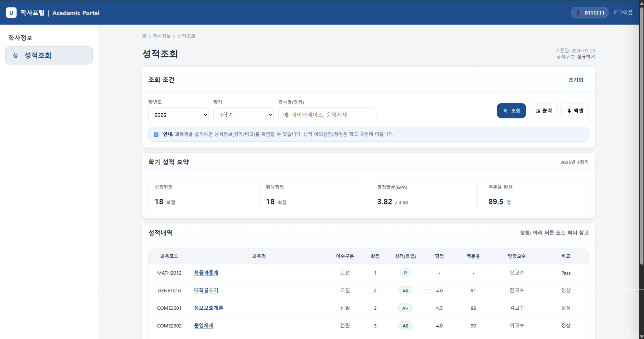Reset filters with the 초기화 button
Screen dimensions: 644x339
(576, 80)
